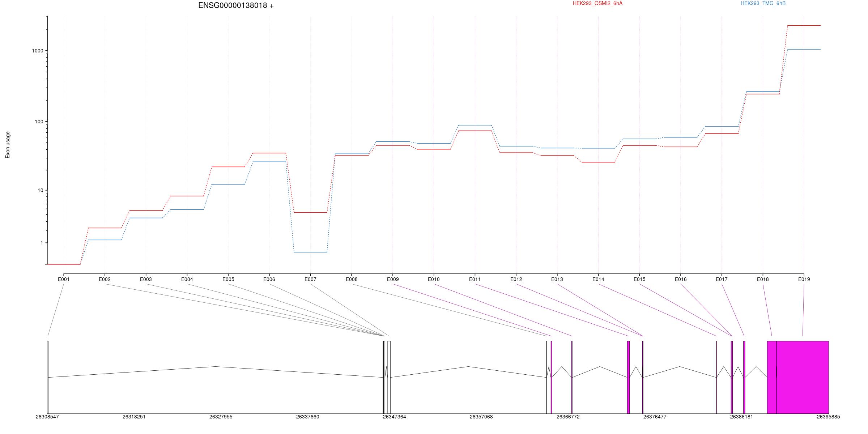Image resolution: width=868 pixels, height=434 pixels.
Task: Select exon label E018
Action: coord(763,279)
